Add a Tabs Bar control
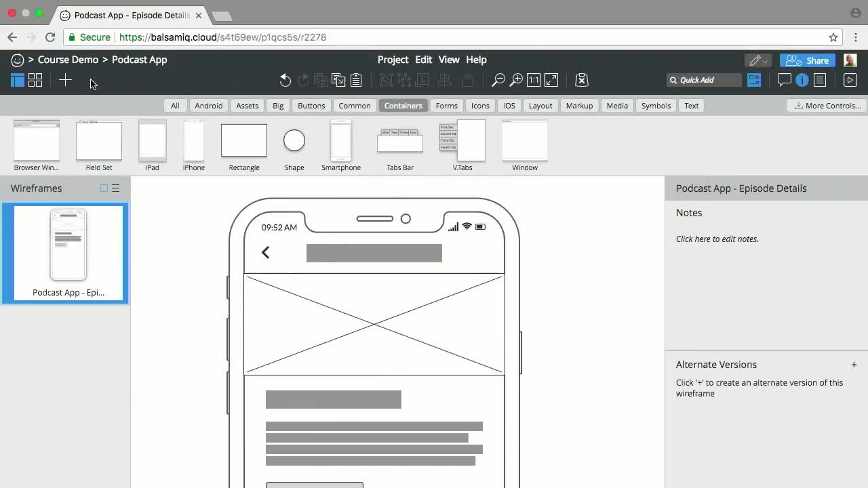868x488 pixels. (400, 146)
